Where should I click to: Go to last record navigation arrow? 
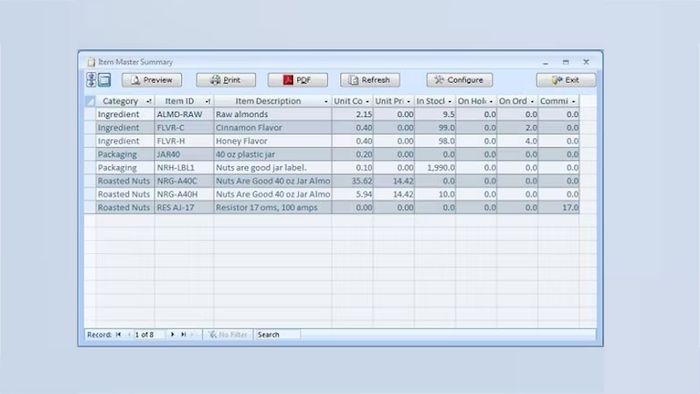click(x=183, y=334)
